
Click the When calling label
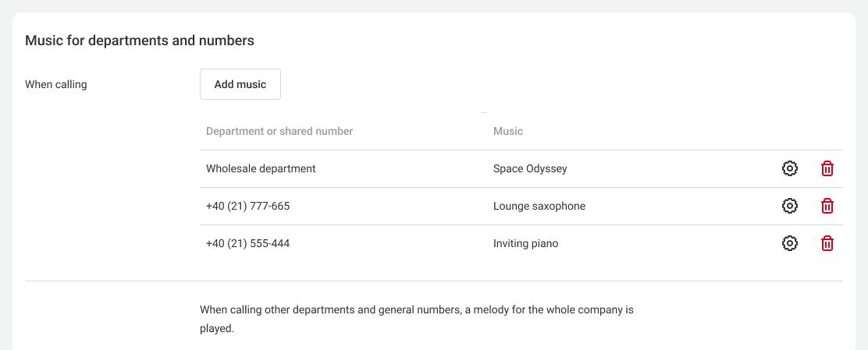[56, 84]
